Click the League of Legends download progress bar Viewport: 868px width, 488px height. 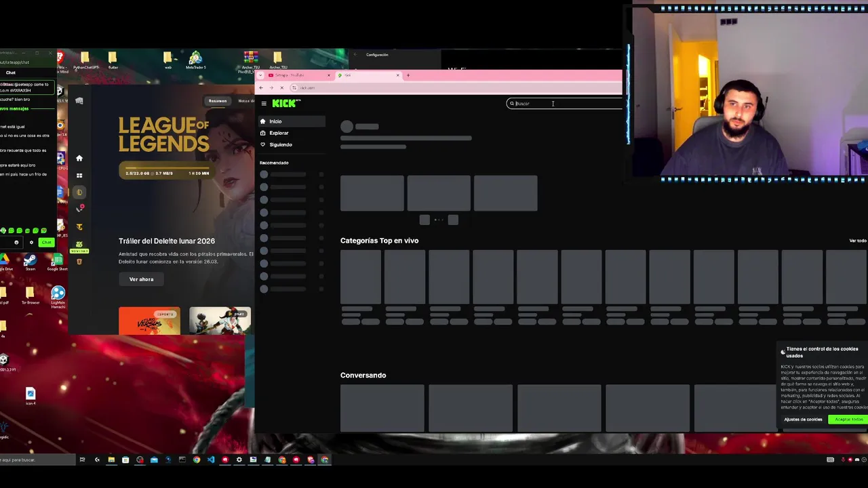167,168
